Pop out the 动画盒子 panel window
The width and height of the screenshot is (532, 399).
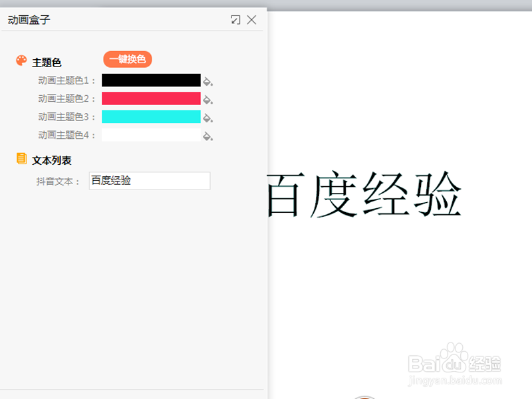pos(235,20)
